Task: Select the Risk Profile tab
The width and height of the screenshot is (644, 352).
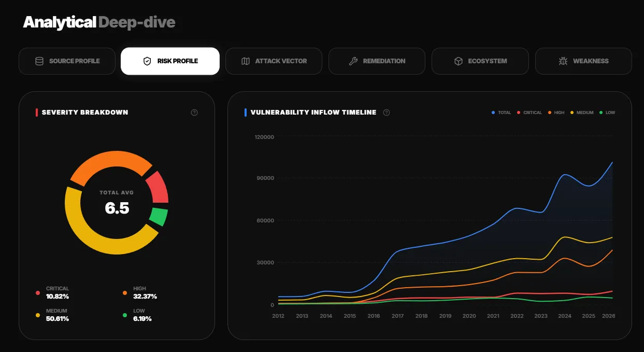Action: [170, 61]
